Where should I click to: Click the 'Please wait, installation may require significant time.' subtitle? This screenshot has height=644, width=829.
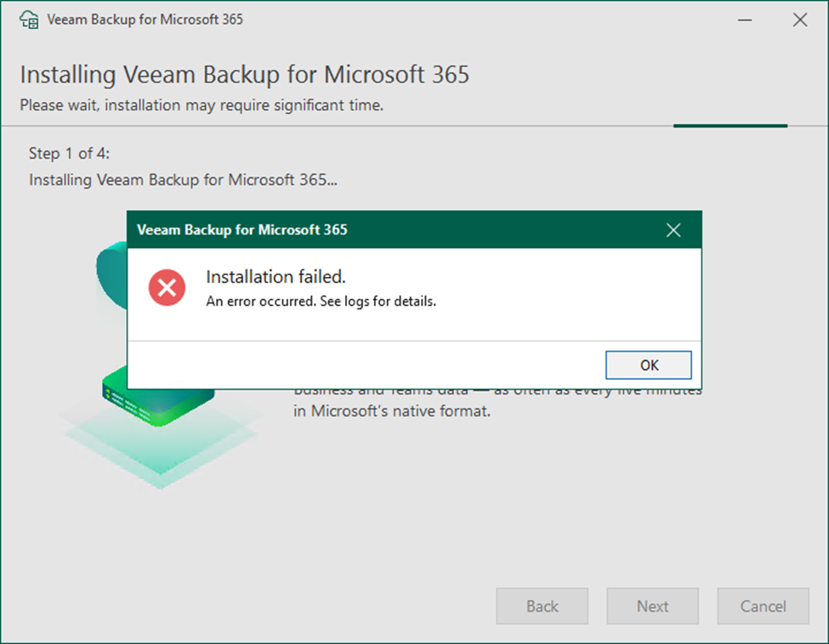click(x=202, y=105)
